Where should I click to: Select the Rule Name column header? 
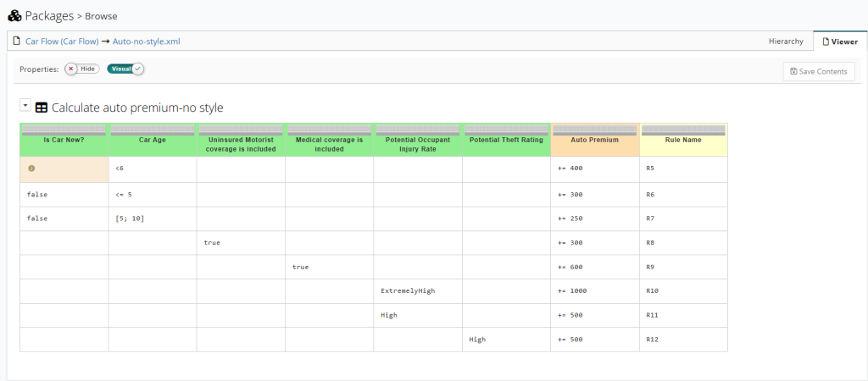[x=684, y=140]
